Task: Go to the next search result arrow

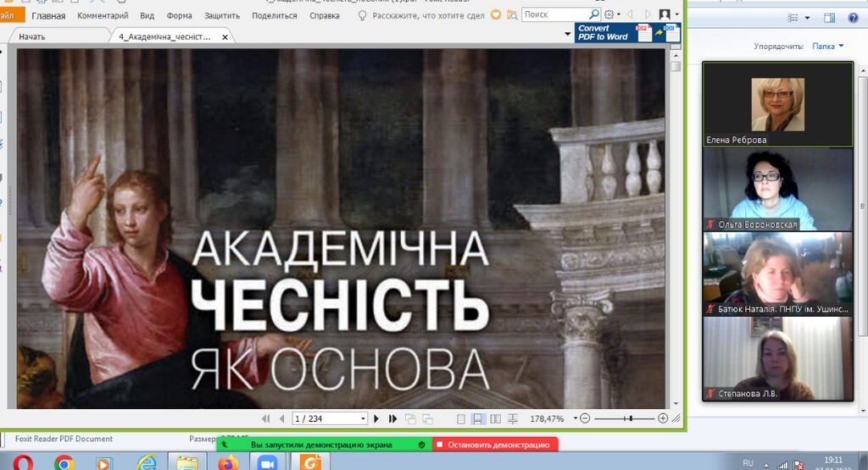Action: [x=648, y=14]
